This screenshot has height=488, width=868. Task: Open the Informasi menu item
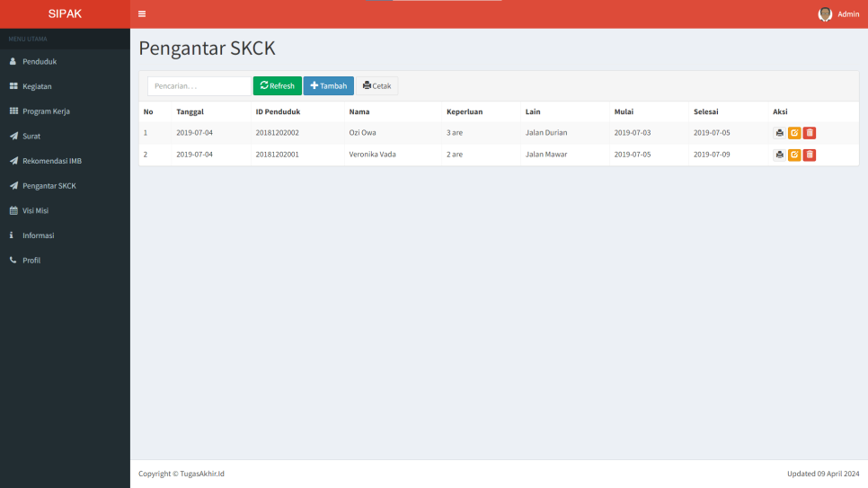coord(65,235)
